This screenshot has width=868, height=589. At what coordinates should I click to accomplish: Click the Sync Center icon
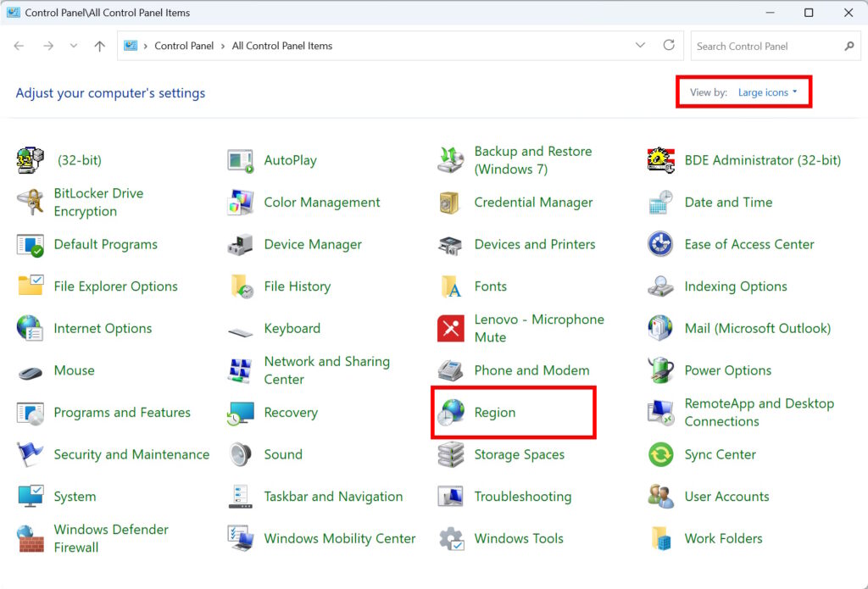pos(661,454)
